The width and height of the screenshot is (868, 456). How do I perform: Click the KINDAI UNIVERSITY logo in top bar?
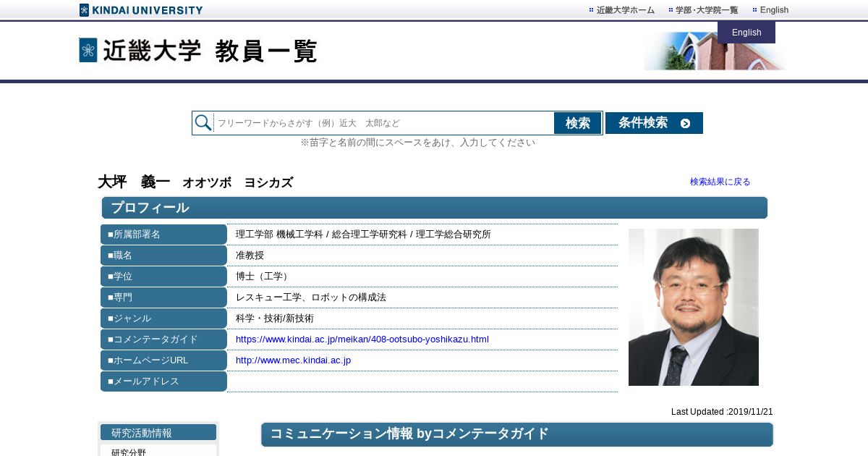[x=141, y=10]
